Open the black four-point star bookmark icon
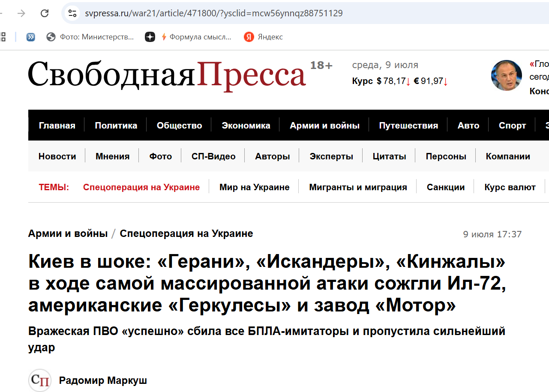Image resolution: width=549 pixels, height=392 pixels. click(x=150, y=37)
